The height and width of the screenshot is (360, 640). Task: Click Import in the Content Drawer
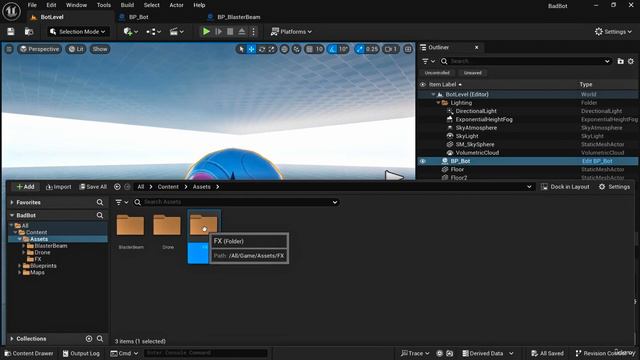coord(58,187)
